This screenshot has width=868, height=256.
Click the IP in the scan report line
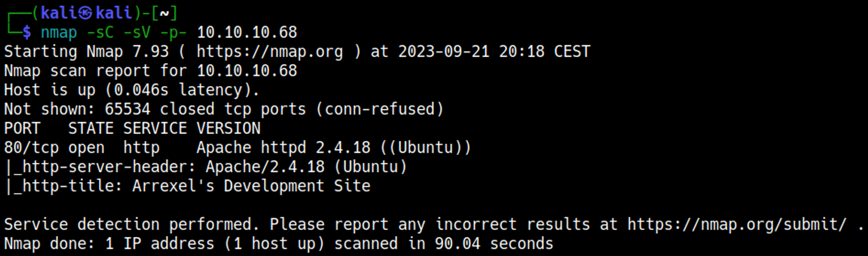click(x=247, y=71)
